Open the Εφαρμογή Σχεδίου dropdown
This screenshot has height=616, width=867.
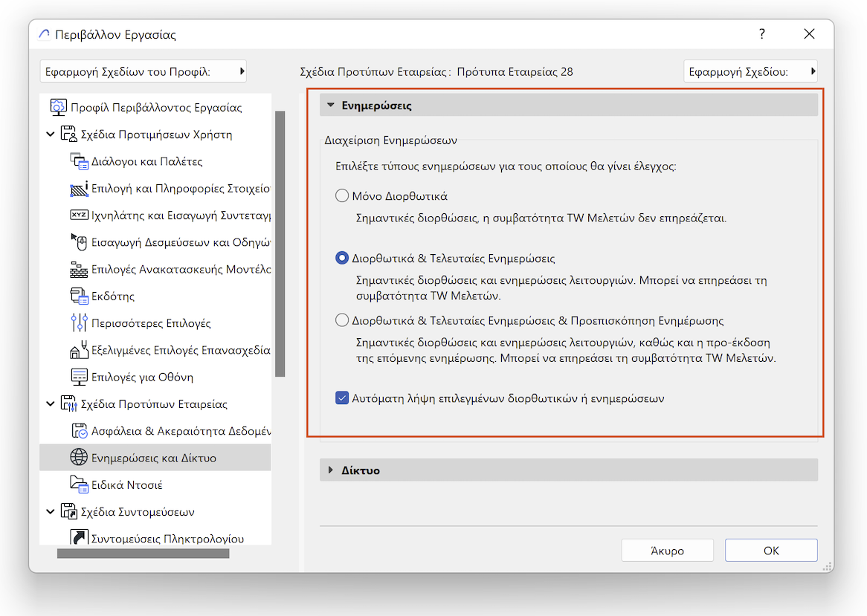tap(750, 72)
